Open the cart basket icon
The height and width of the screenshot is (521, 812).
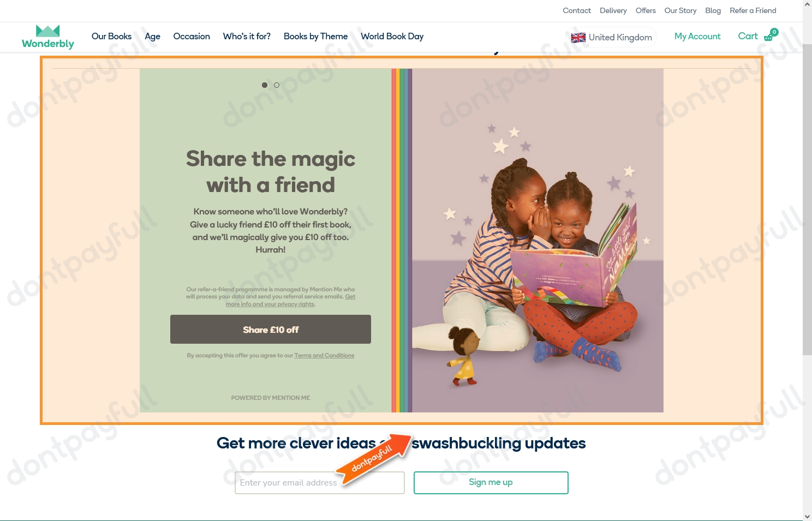[769, 37]
